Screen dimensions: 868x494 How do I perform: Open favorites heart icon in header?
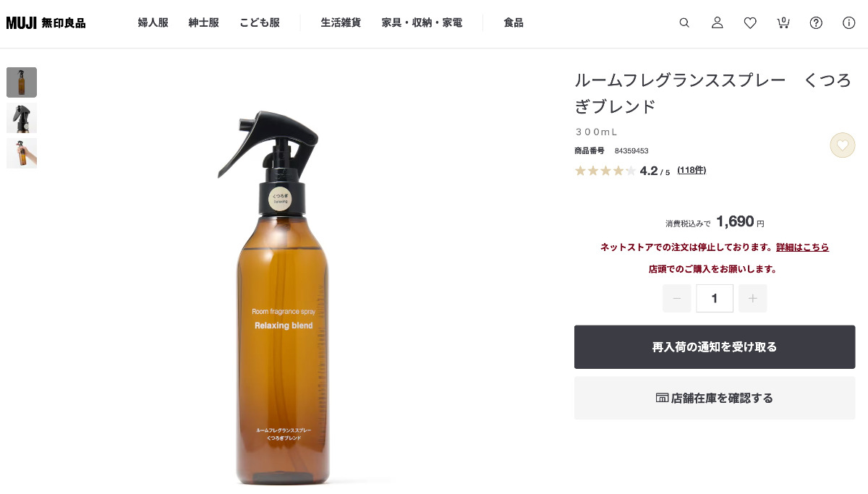coord(750,22)
